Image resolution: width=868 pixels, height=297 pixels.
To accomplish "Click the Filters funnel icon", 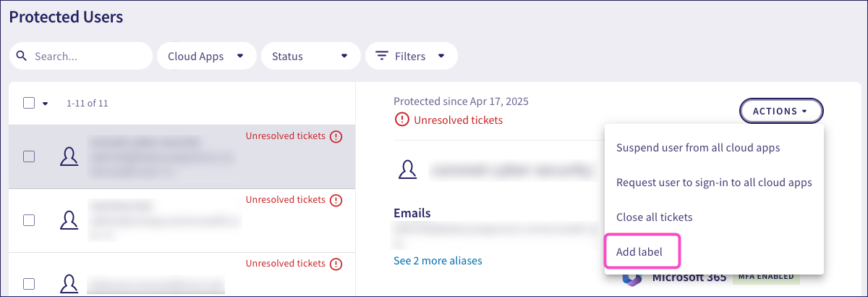I will tap(381, 56).
